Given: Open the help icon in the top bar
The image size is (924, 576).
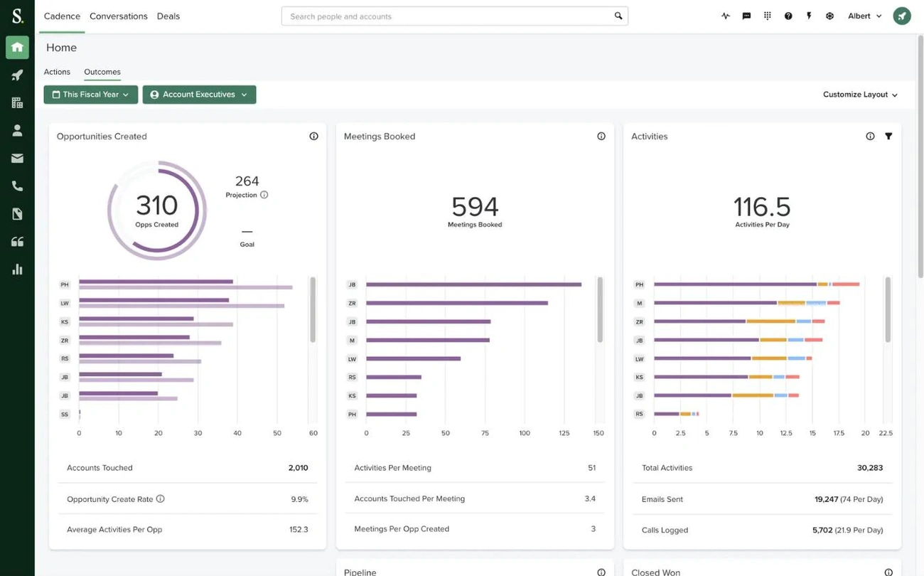Looking at the screenshot, I should (x=788, y=15).
